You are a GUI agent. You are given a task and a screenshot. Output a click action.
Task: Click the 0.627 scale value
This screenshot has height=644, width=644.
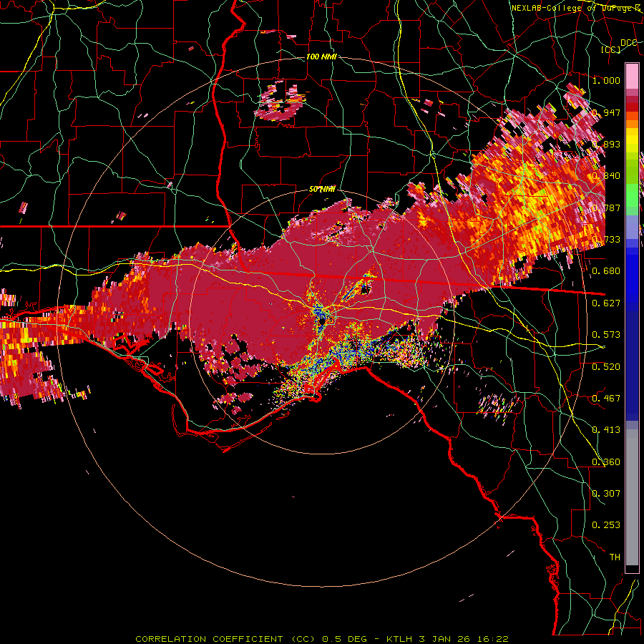tap(606, 303)
